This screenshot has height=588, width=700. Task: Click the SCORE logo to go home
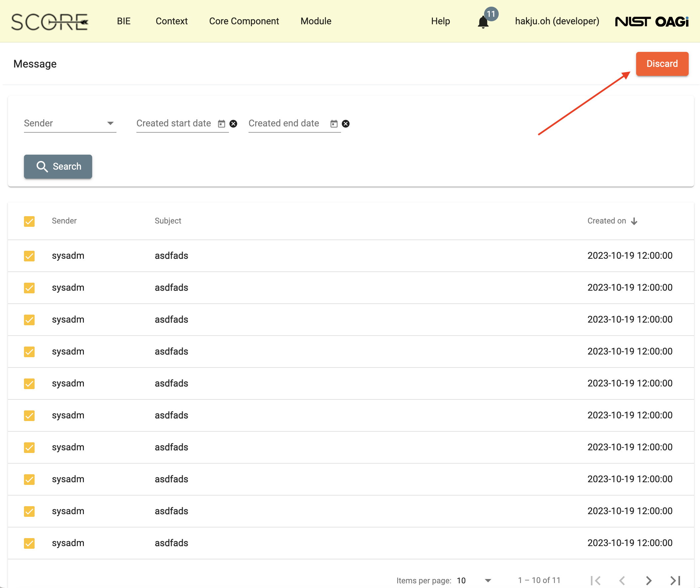click(x=49, y=21)
